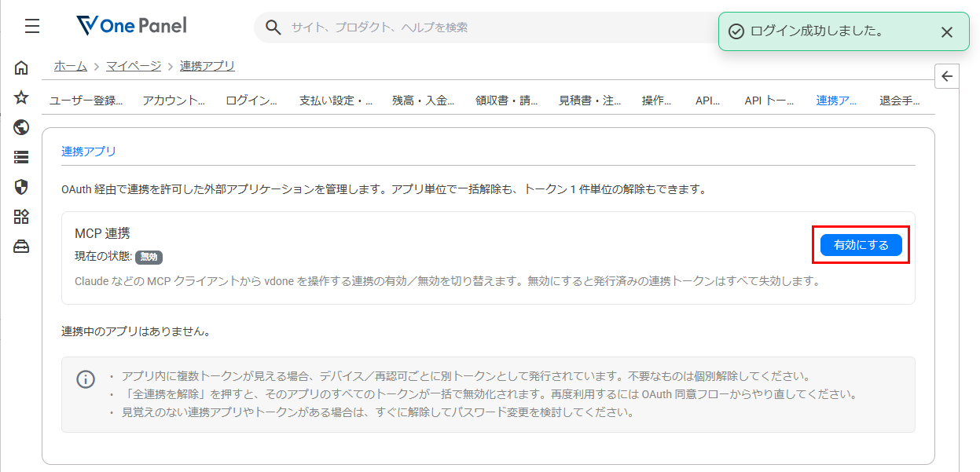Enable MCP integration with 有効にする

tap(861, 245)
